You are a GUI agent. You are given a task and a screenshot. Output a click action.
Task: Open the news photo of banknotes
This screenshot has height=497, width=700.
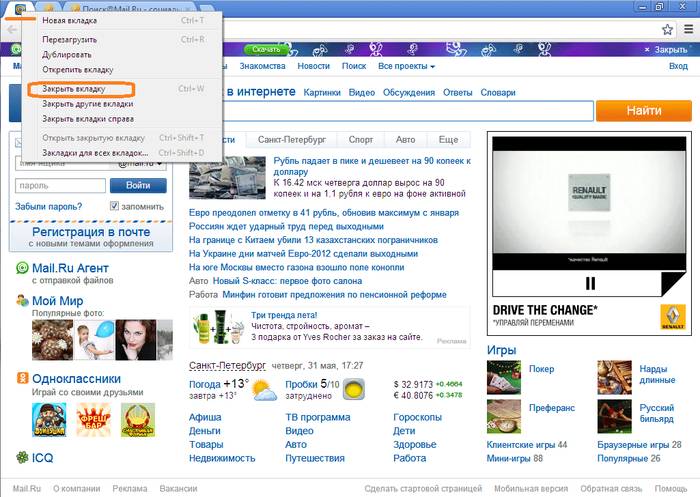click(x=227, y=177)
